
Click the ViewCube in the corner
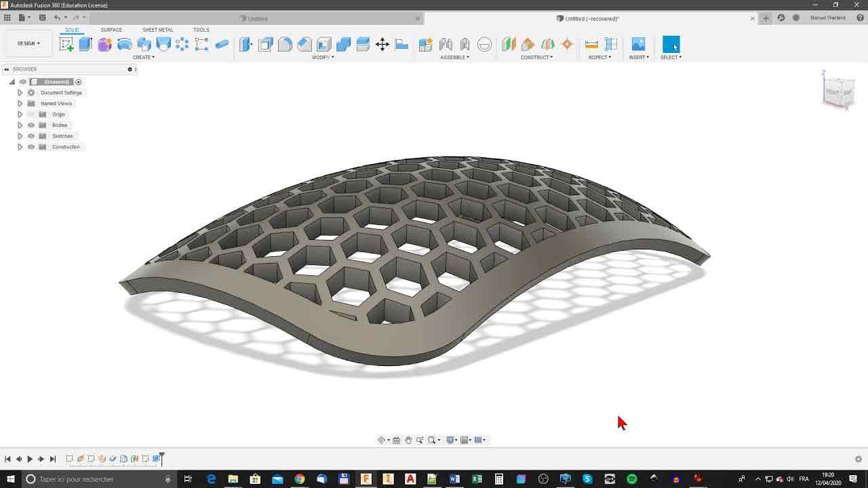pos(838,90)
